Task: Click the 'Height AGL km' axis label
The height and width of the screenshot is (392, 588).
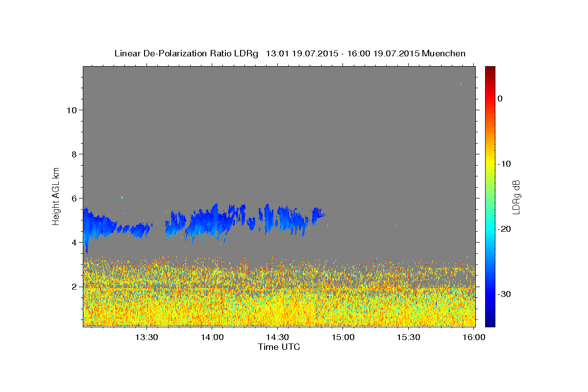Action: pyautogui.click(x=56, y=196)
